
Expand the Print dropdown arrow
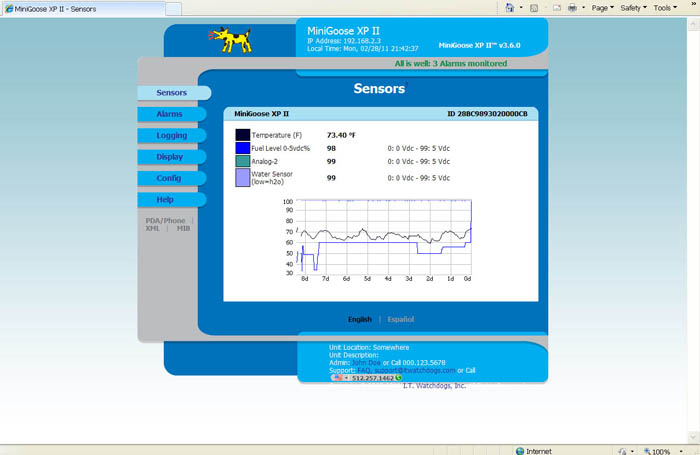[583, 8]
